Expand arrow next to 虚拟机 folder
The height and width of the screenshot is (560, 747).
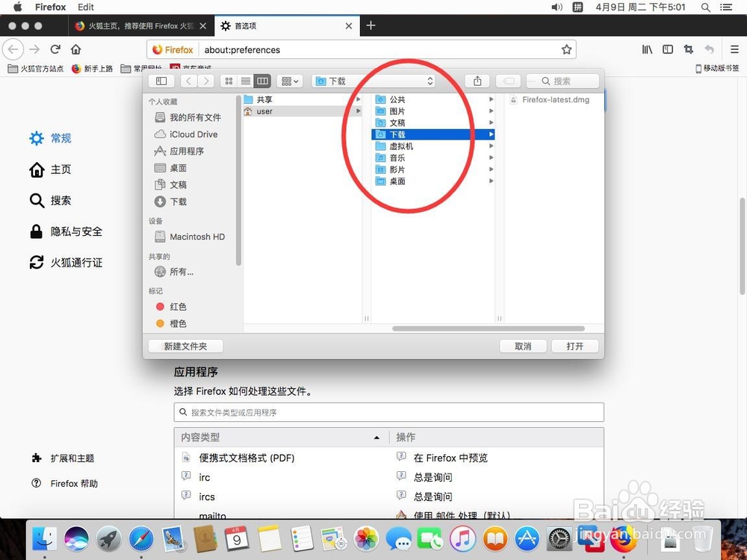click(x=492, y=146)
